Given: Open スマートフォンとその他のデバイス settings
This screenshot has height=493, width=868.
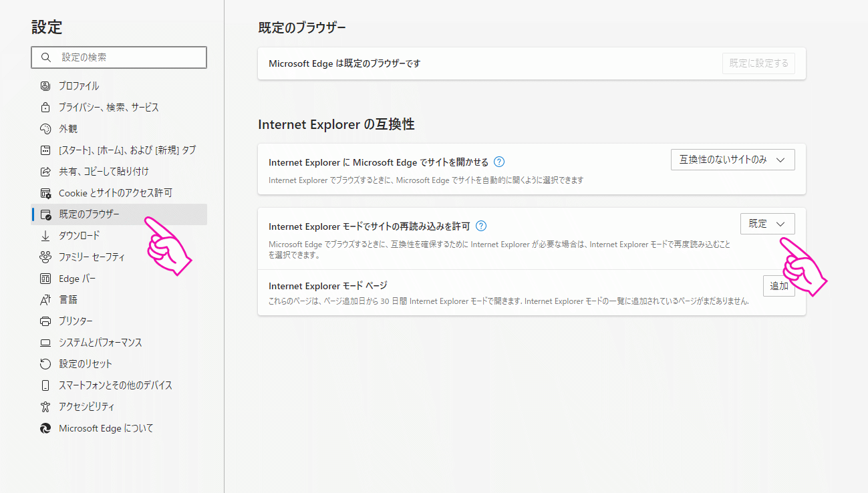Looking at the screenshot, I should (x=115, y=385).
